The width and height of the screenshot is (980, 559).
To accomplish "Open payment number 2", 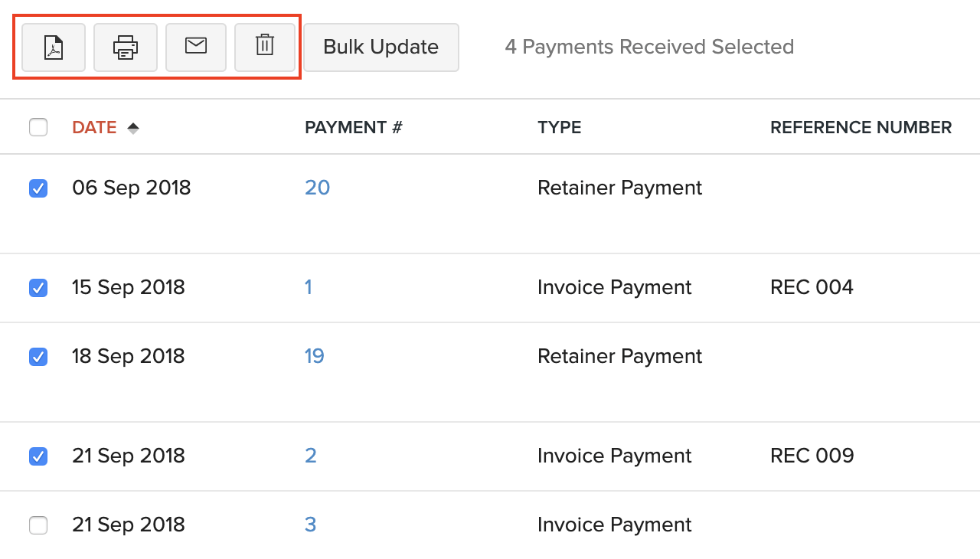I will (x=309, y=456).
